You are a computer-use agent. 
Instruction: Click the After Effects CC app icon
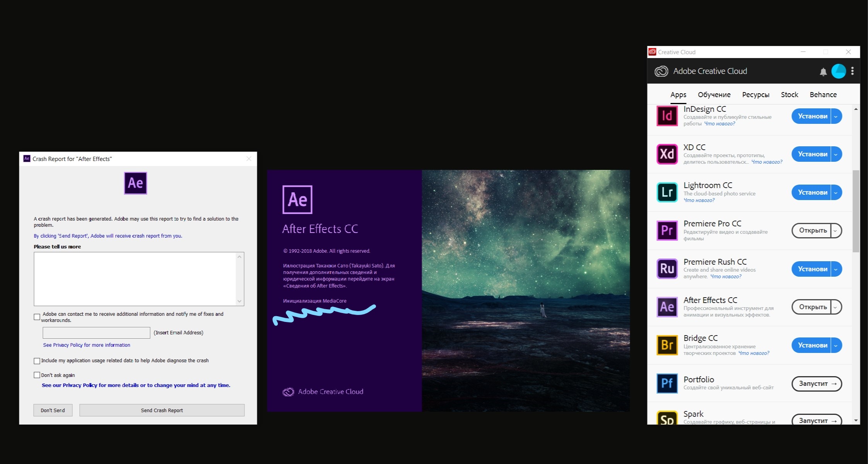(667, 306)
